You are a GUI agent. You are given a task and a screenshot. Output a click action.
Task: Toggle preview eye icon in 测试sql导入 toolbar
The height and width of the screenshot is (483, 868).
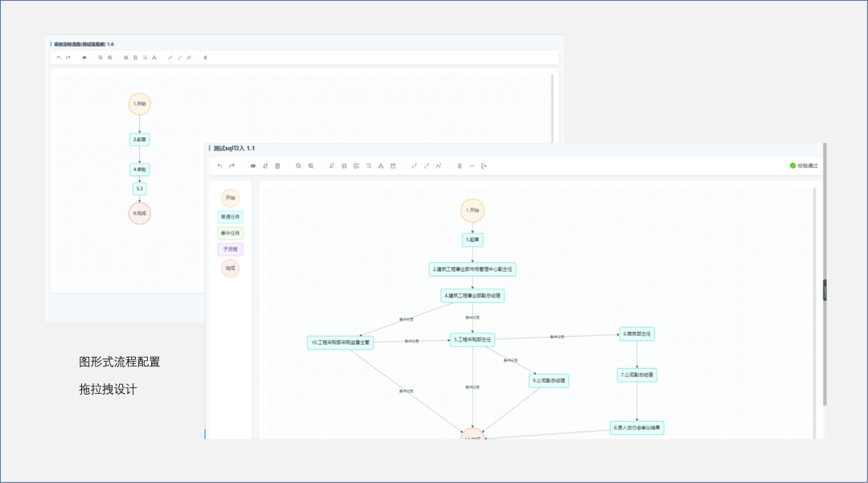(253, 166)
